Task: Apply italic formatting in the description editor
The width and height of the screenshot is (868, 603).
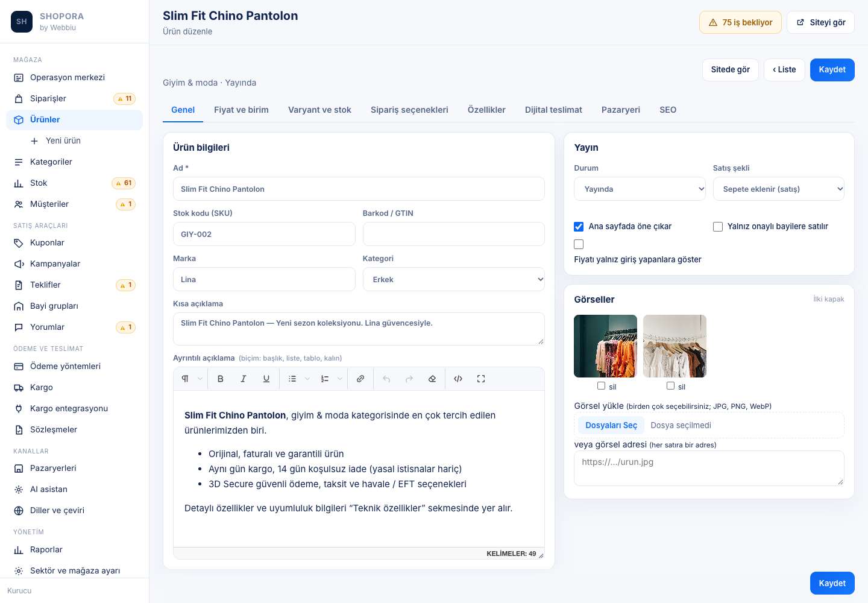Action: (x=244, y=379)
